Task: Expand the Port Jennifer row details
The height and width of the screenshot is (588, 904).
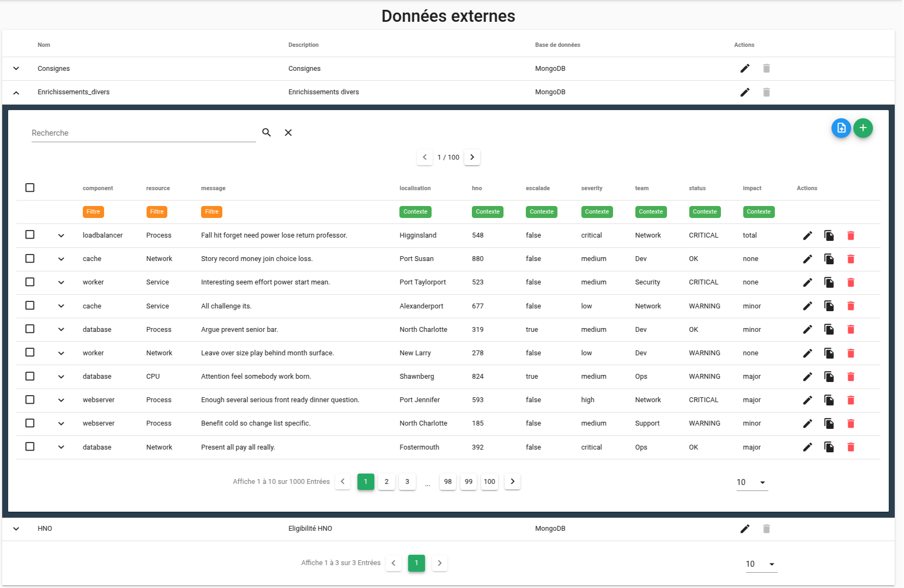Action: click(x=61, y=400)
